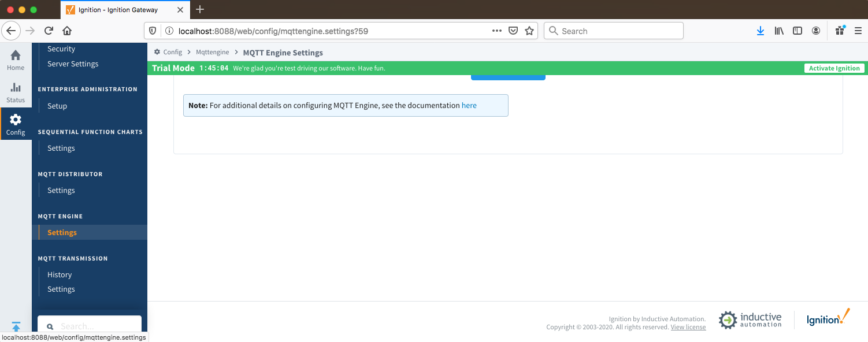Click the magnifier icon in sidebar search

(50, 326)
